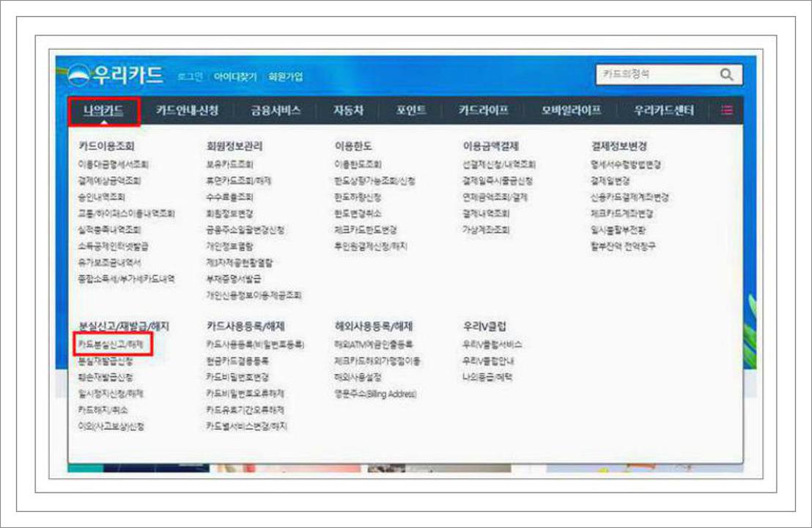Screen dimensions: 812x528
Task: Open the 카드라이프 menu
Action: tap(484, 111)
